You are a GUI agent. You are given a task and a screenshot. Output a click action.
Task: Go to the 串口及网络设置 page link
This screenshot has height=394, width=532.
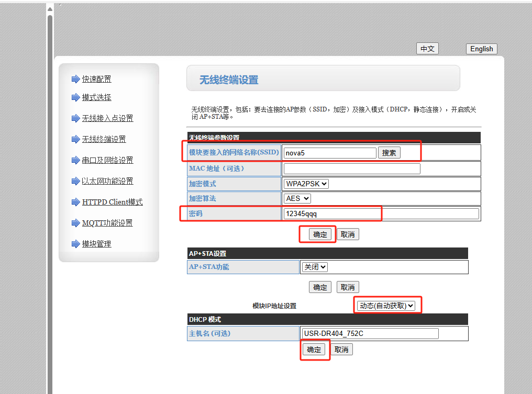coord(107,160)
